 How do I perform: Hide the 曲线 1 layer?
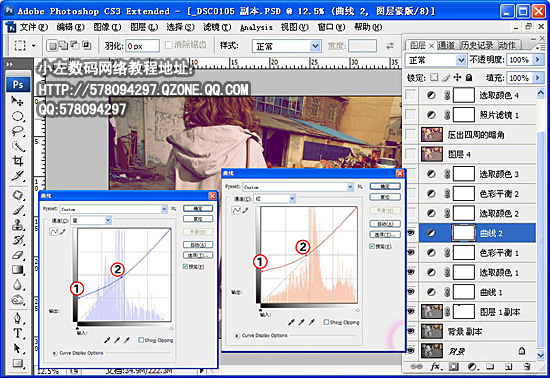point(410,292)
